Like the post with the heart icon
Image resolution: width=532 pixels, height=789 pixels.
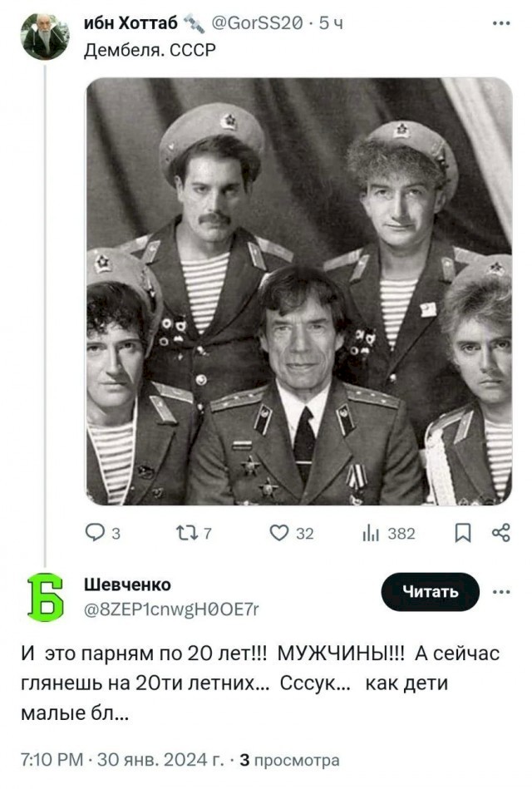[279, 532]
